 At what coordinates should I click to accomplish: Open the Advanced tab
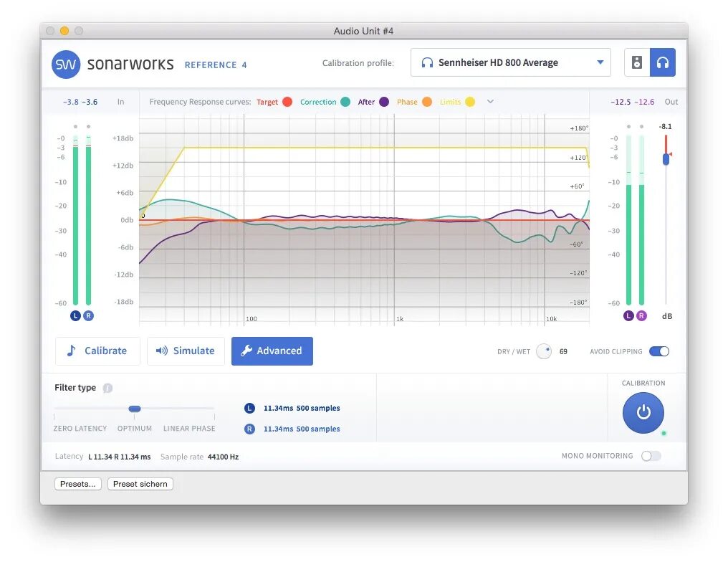point(272,351)
